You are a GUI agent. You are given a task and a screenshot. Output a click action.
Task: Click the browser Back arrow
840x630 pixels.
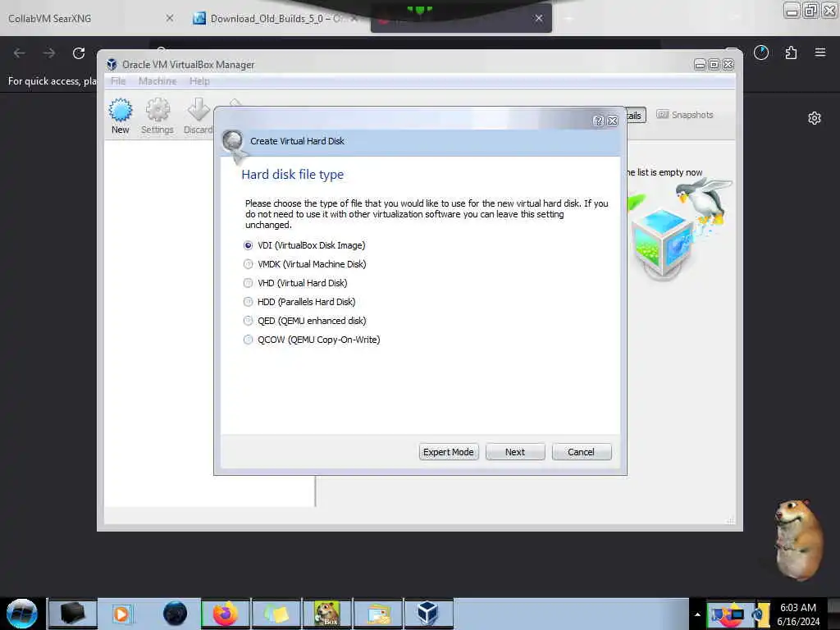20,53
